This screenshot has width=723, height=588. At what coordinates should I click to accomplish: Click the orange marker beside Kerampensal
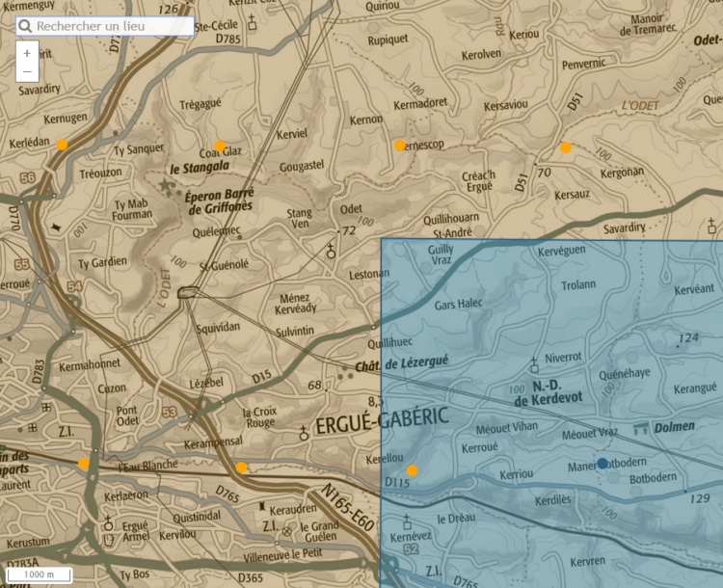pyautogui.click(x=241, y=468)
